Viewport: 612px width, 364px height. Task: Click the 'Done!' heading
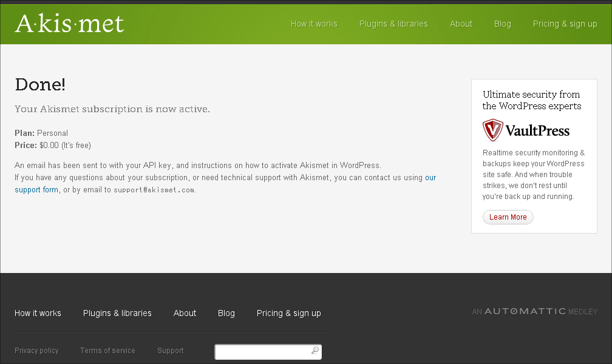[40, 84]
